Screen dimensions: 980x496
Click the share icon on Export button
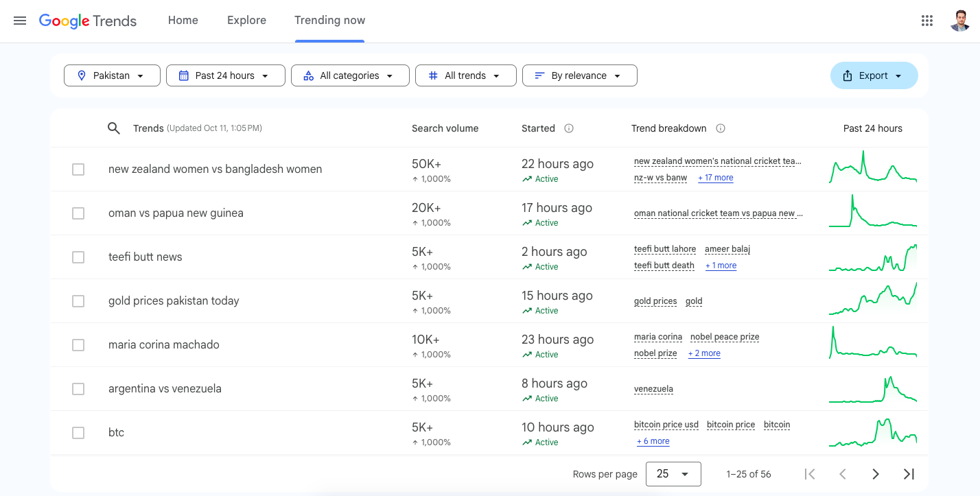(848, 75)
